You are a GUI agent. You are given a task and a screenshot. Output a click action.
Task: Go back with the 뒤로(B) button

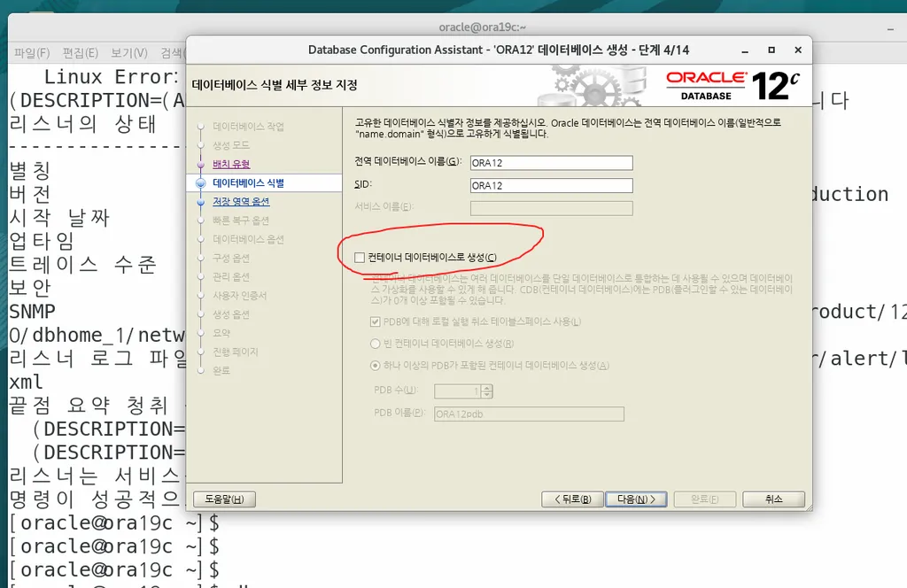tap(572, 499)
